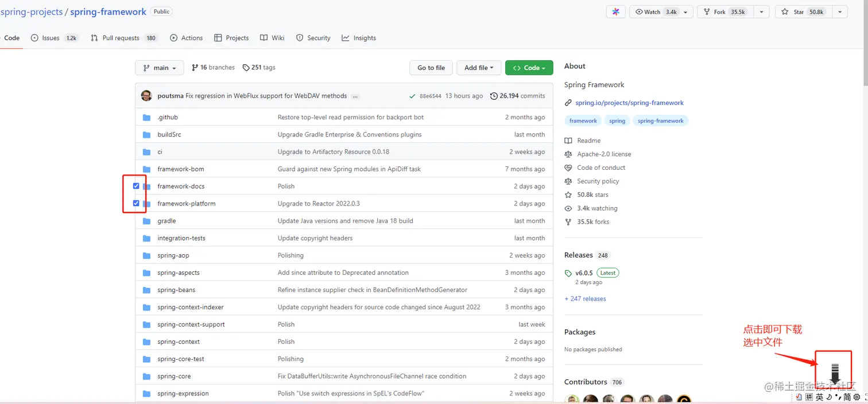Click the book icon beside Readme
This screenshot has height=404, width=868.
tap(568, 141)
